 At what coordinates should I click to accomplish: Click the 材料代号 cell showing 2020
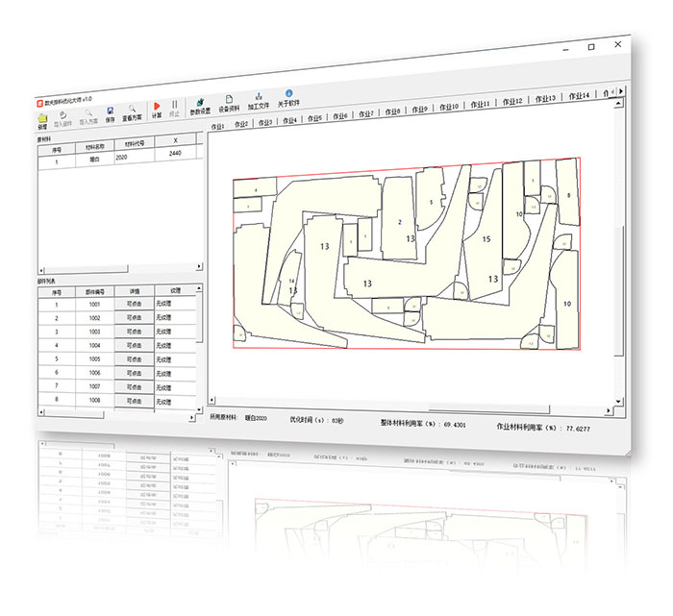point(122,157)
